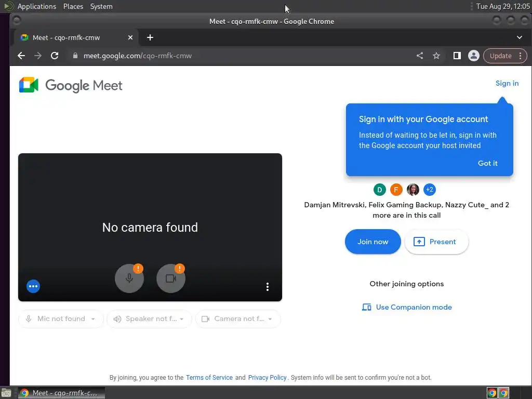Open the System menu
532x399 pixels.
(101, 6)
